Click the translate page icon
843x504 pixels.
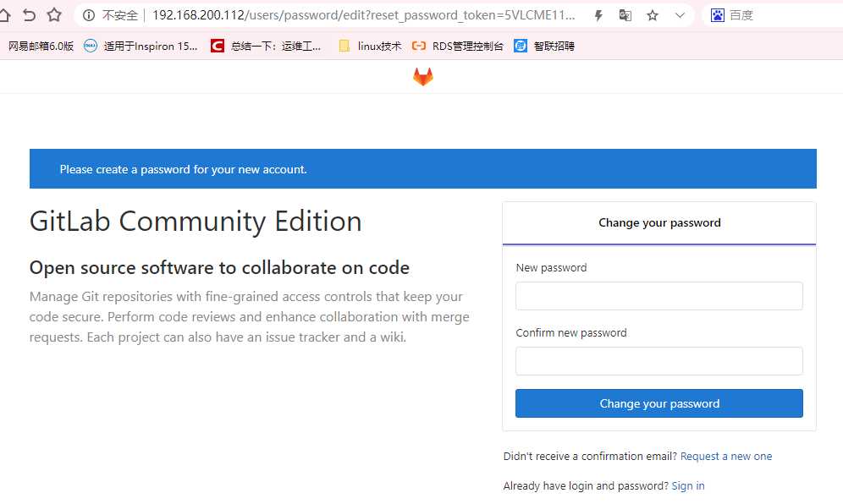tap(625, 15)
